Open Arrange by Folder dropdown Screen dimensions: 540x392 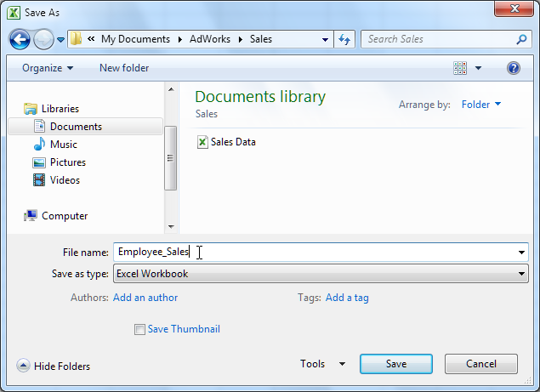481,105
